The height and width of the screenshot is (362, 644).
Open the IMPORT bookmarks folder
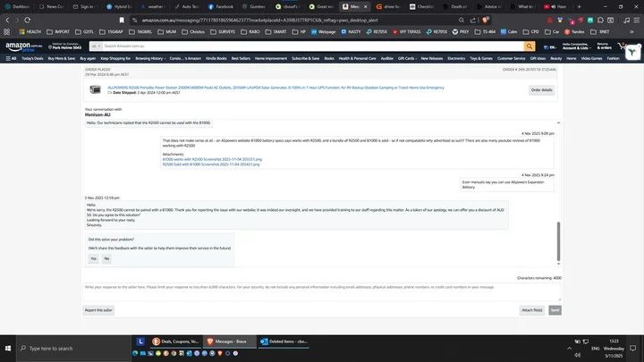pos(58,31)
